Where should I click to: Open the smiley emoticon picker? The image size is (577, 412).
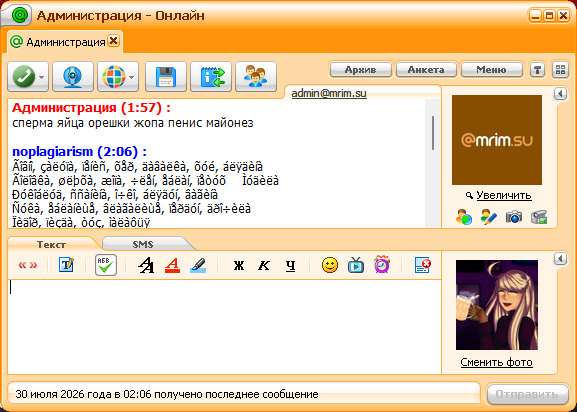coord(330,265)
